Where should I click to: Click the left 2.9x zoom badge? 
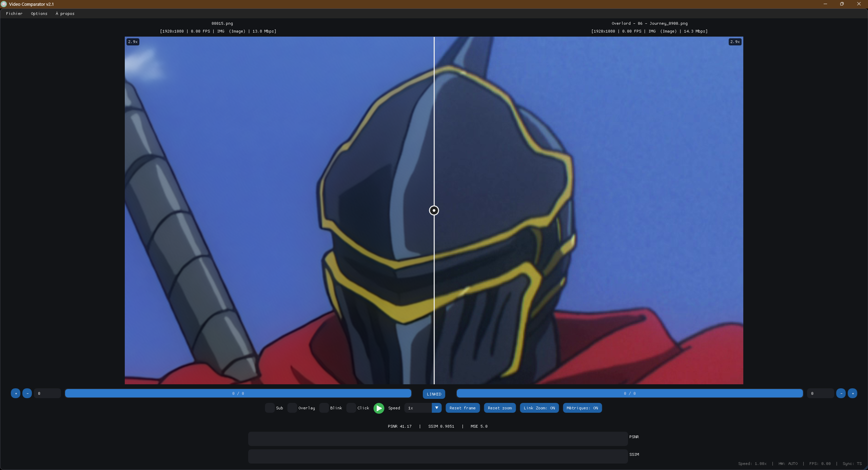click(133, 42)
